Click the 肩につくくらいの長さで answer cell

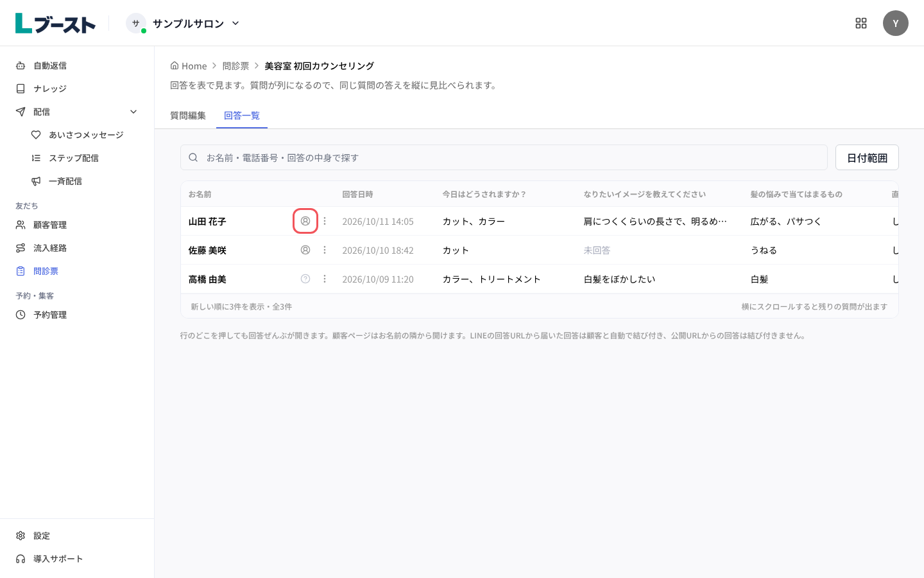[655, 222]
